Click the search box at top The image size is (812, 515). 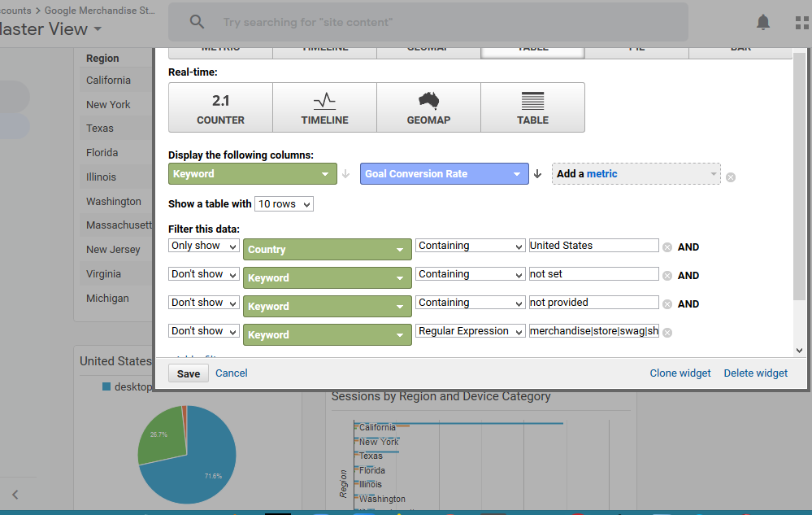click(428, 22)
